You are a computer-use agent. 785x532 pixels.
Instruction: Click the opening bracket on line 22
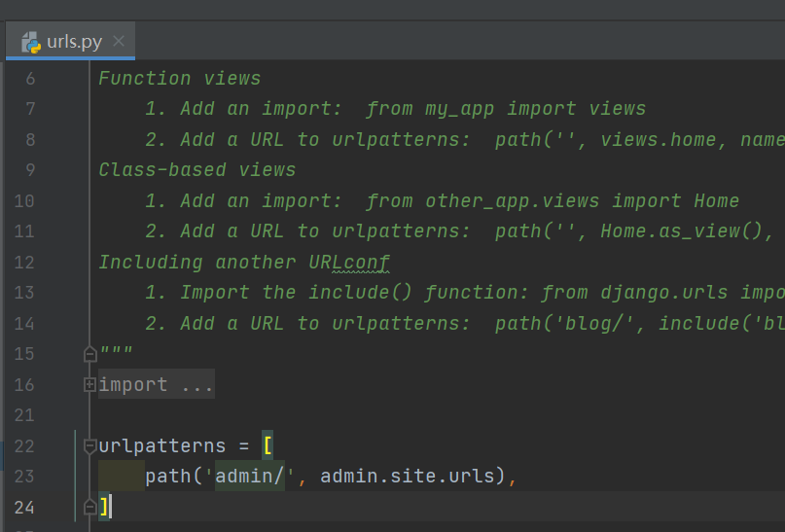click(268, 445)
